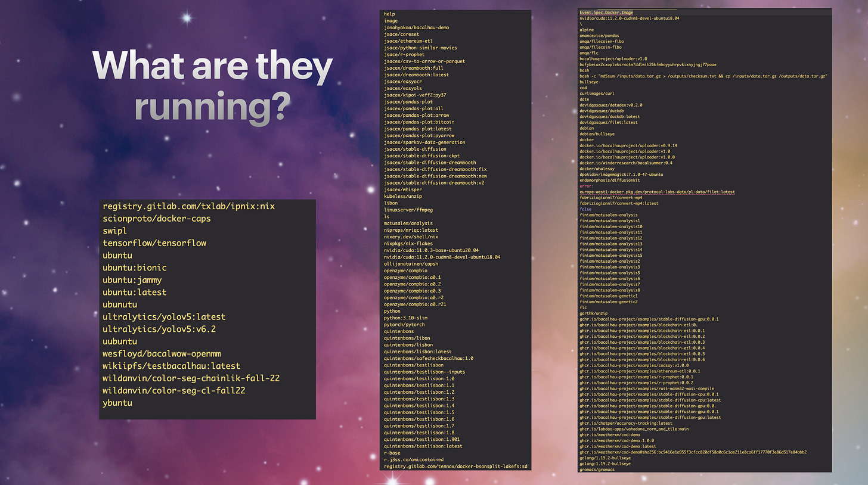Click the "jsacex/stable-diffusion-ckpt" entry
Image resolution: width=868 pixels, height=485 pixels.
(422, 156)
